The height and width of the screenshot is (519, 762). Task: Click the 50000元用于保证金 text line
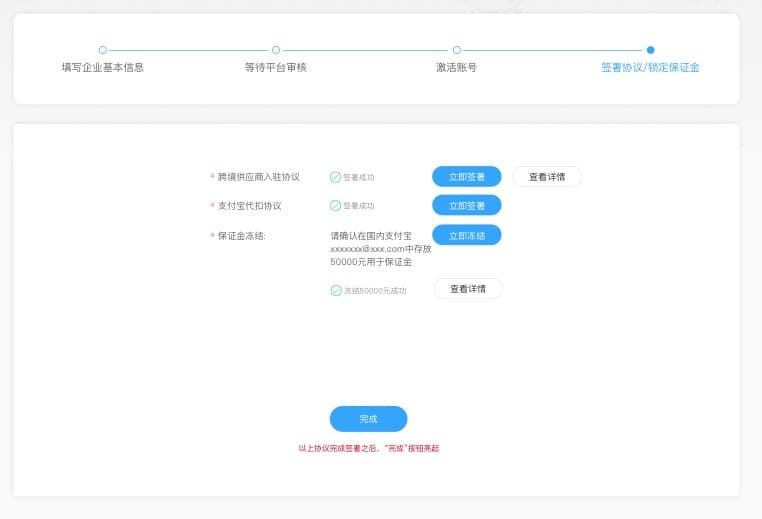(x=371, y=262)
